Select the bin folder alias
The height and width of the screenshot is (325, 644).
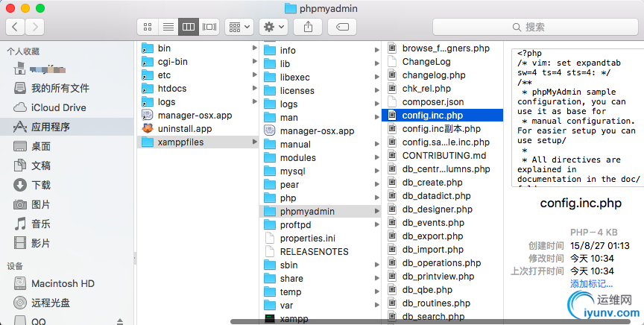click(198, 48)
